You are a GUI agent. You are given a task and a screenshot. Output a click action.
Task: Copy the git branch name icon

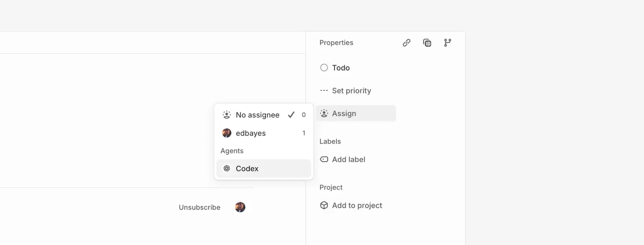pyautogui.click(x=447, y=42)
